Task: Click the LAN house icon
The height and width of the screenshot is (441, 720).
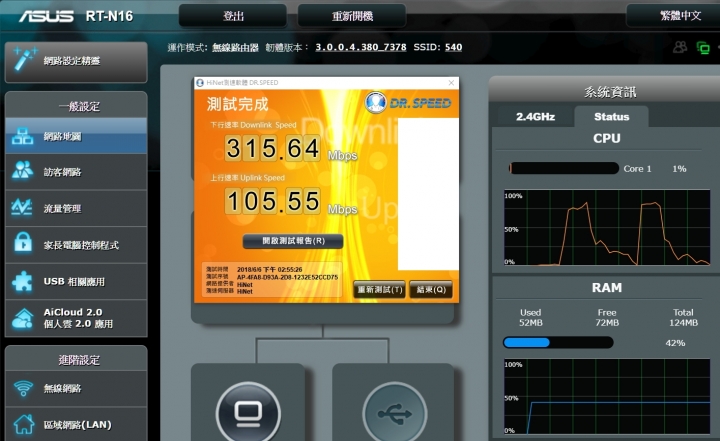Action: click(x=23, y=424)
